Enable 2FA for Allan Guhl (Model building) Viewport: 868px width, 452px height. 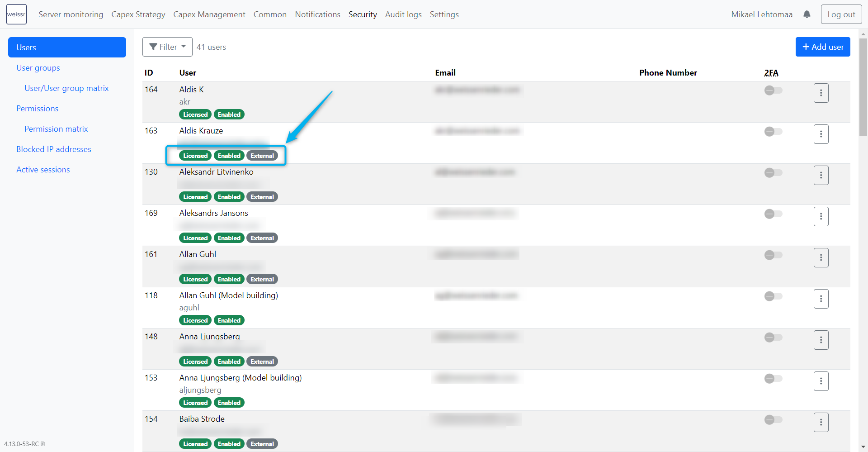click(773, 296)
